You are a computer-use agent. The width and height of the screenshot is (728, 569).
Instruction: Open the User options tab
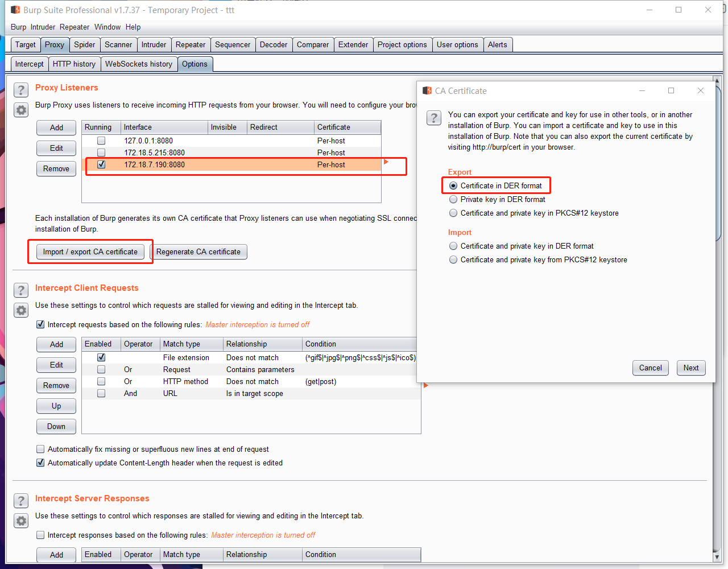pyautogui.click(x=457, y=44)
